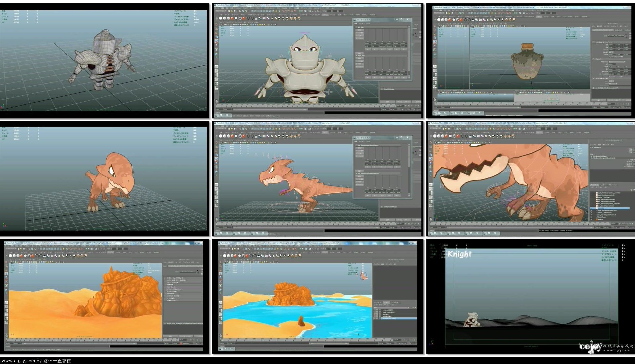The image size is (635, 364).
Task: Click first black ring shelf icon in oasis water window
Action: click(x=251, y=256)
